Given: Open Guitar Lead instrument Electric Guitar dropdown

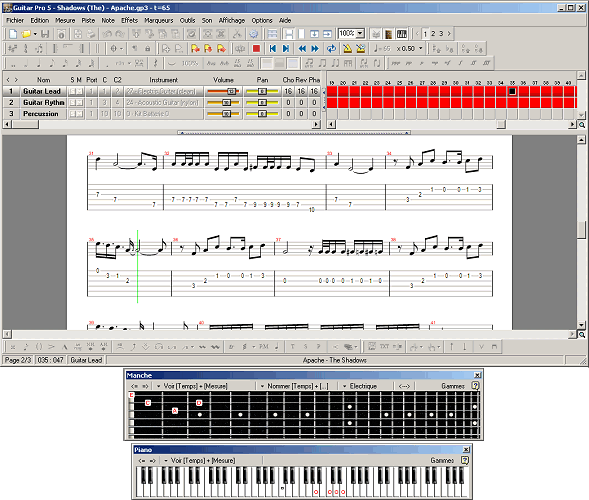Looking at the screenshot, I should point(164,91).
